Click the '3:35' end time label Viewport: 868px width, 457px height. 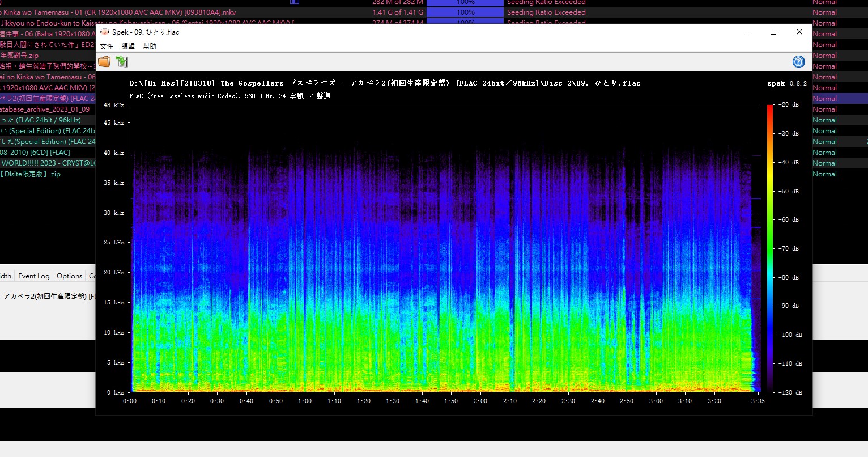[758, 401]
